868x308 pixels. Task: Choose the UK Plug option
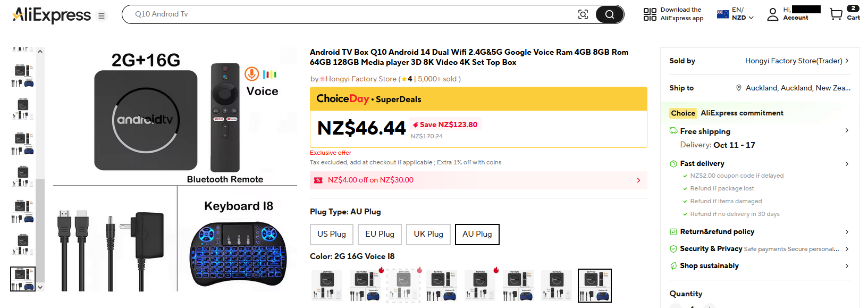428,234
